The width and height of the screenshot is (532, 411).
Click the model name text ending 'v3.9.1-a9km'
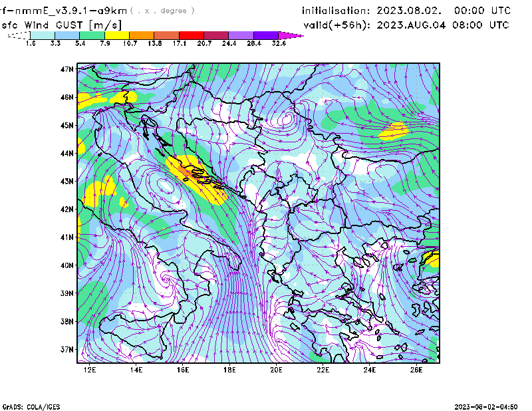coord(63,11)
